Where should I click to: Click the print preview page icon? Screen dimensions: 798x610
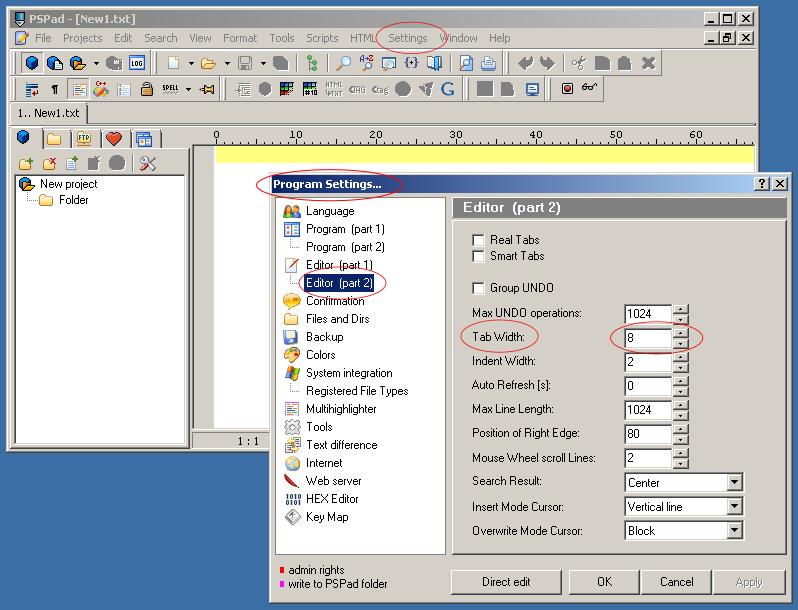(466, 63)
